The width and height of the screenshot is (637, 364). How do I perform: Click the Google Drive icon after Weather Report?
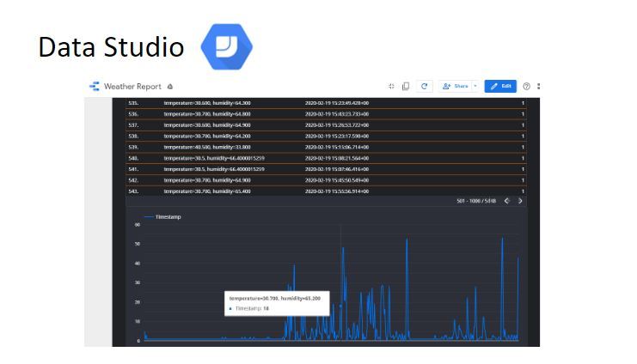(170, 87)
